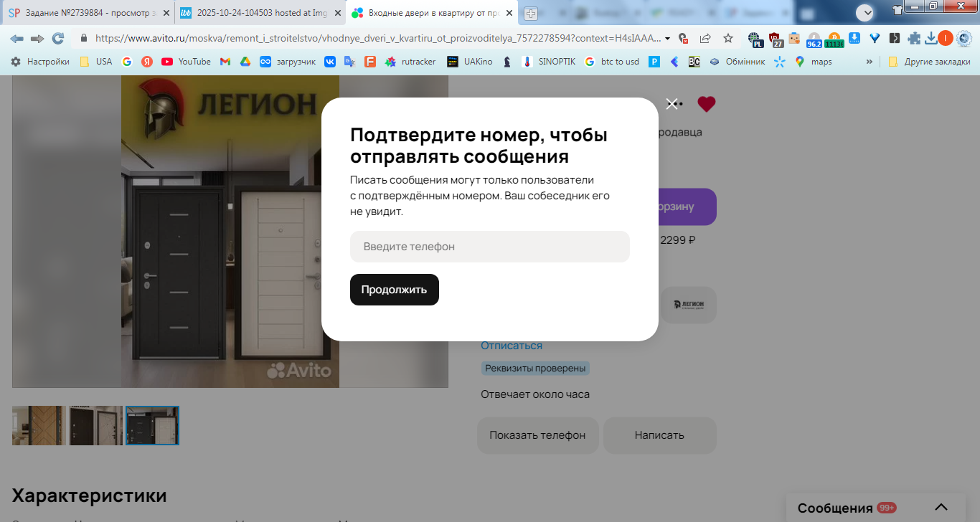Screen dimensions: 980x522
Task: Open the uBlock extension showing 27
Action: (x=776, y=39)
